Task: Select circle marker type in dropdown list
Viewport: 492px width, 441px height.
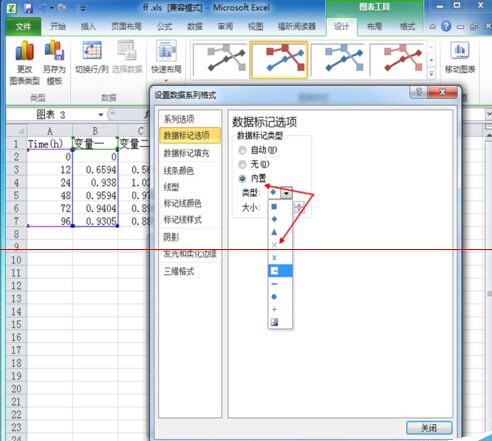Action: tap(274, 297)
